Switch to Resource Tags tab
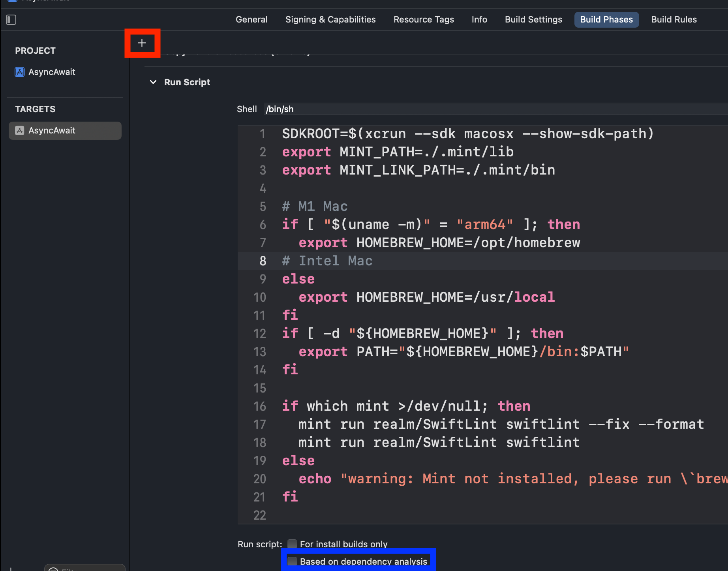728x571 pixels. (x=424, y=19)
